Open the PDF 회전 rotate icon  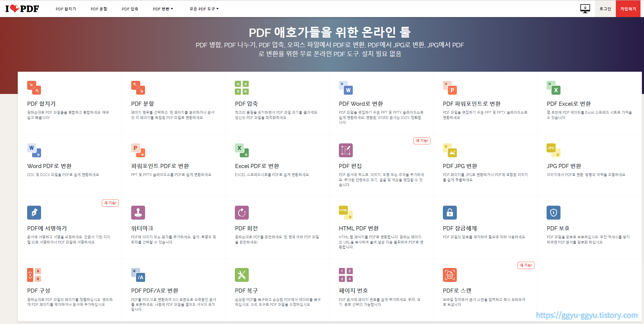coord(242,212)
